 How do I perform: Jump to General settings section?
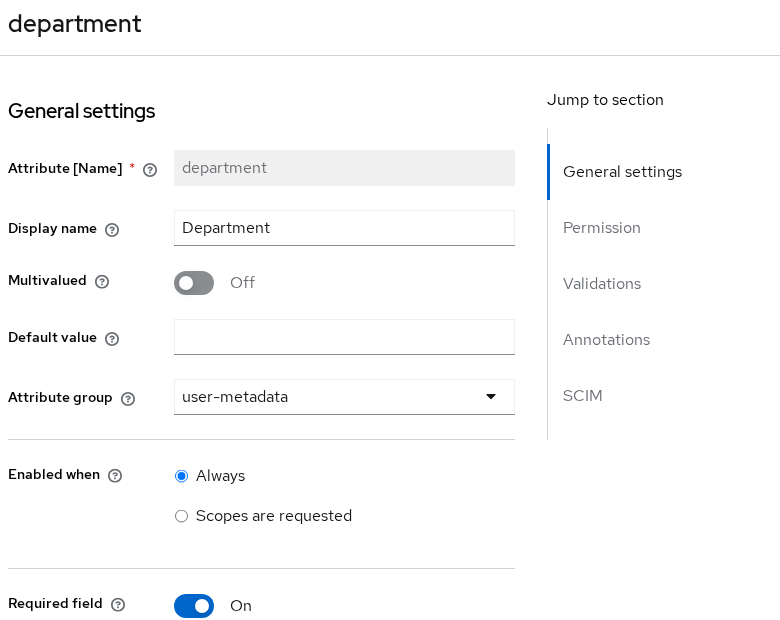(622, 172)
